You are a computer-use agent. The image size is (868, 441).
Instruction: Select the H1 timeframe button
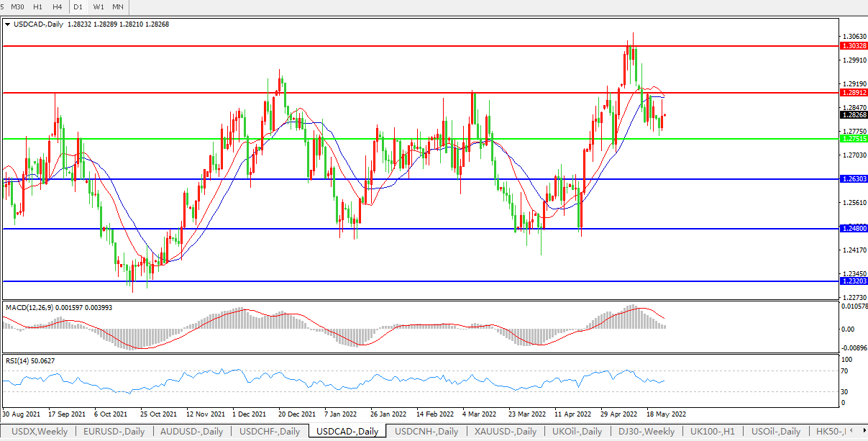point(37,6)
